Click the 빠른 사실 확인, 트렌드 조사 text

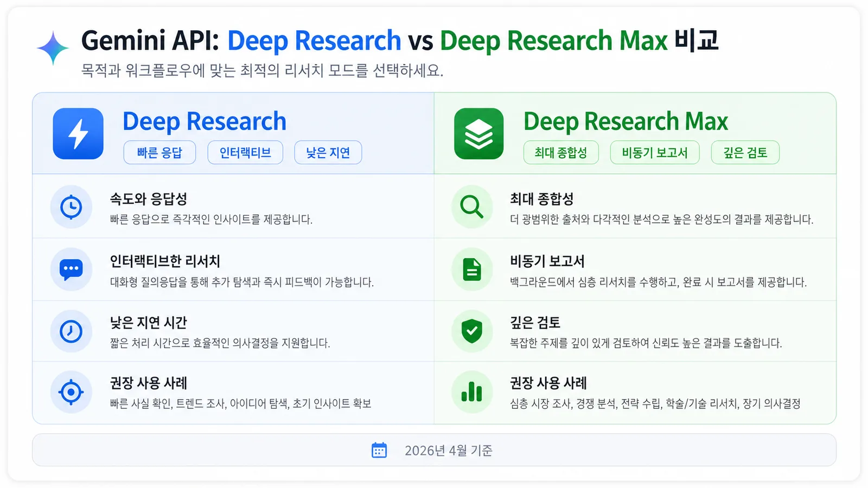tap(241, 403)
